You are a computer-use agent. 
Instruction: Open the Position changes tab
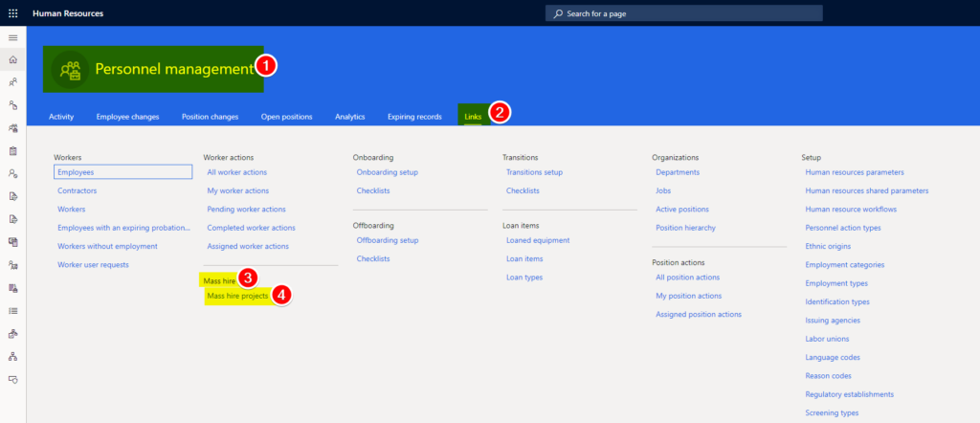pyautogui.click(x=210, y=117)
